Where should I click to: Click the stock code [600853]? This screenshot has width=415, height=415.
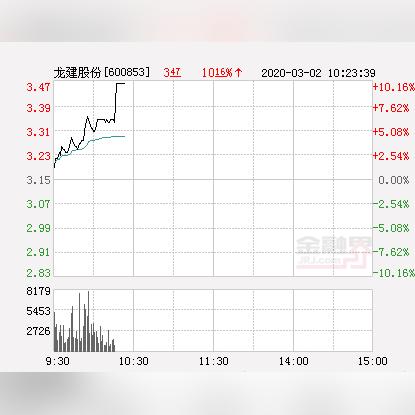pos(127,72)
